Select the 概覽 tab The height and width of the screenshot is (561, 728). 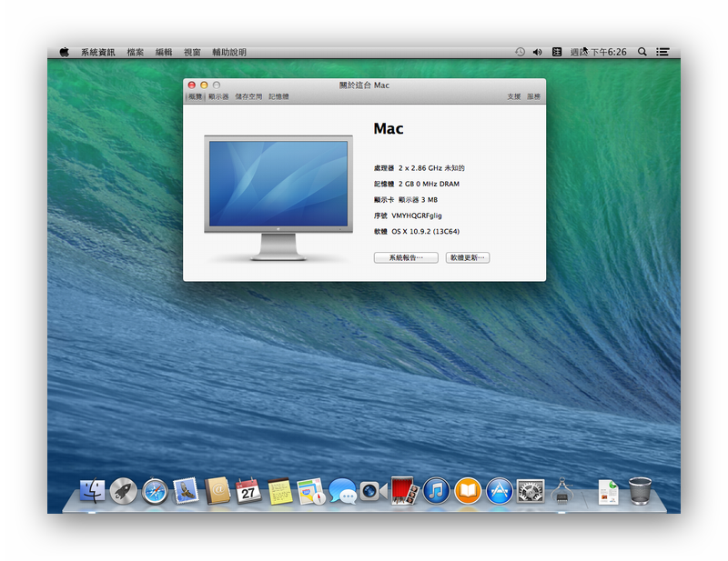[x=196, y=96]
